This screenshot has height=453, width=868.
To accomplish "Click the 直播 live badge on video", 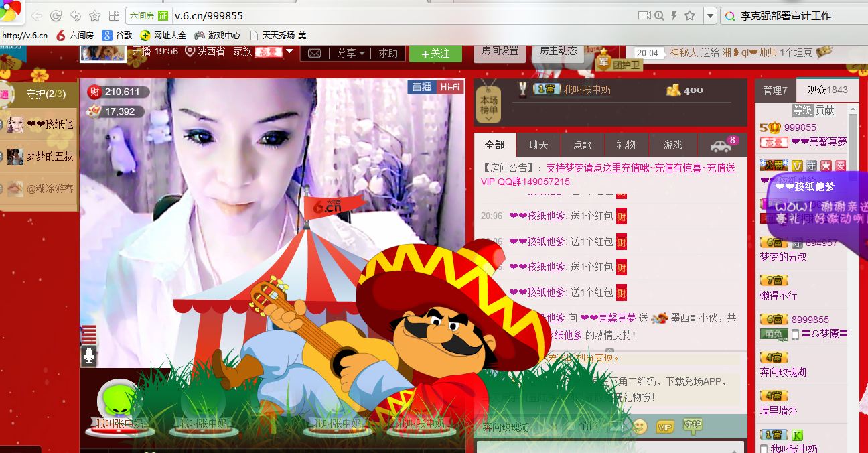I will point(422,87).
